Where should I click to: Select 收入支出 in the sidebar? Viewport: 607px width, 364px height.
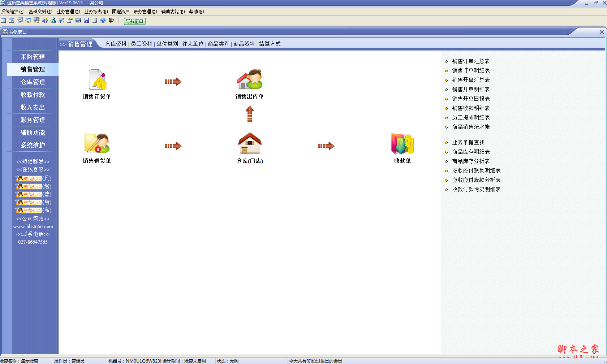click(x=33, y=107)
